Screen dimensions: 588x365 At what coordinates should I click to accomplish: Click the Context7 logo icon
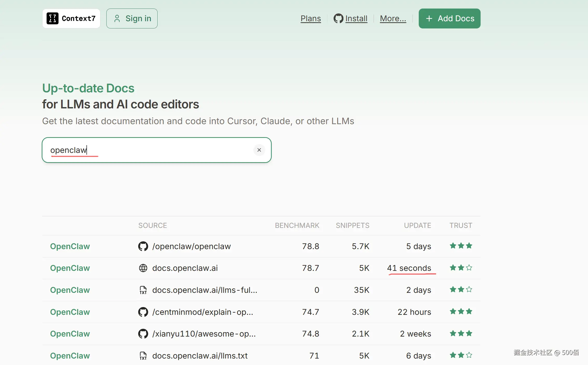(x=53, y=18)
